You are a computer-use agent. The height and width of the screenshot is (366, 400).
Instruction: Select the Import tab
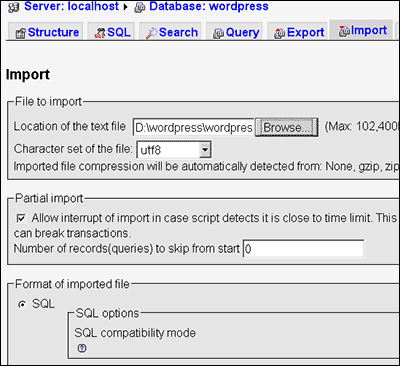click(x=361, y=30)
